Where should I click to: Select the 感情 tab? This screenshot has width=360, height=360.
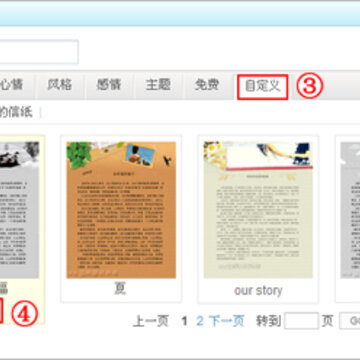click(x=109, y=85)
